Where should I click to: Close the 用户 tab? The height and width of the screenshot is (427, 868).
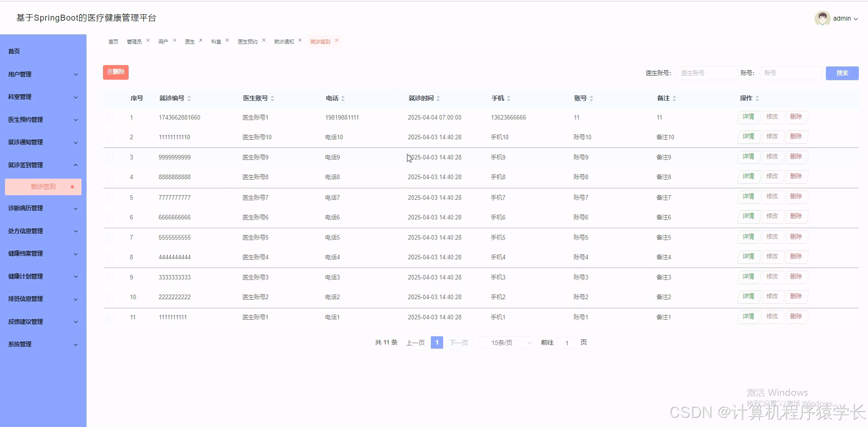coord(174,40)
